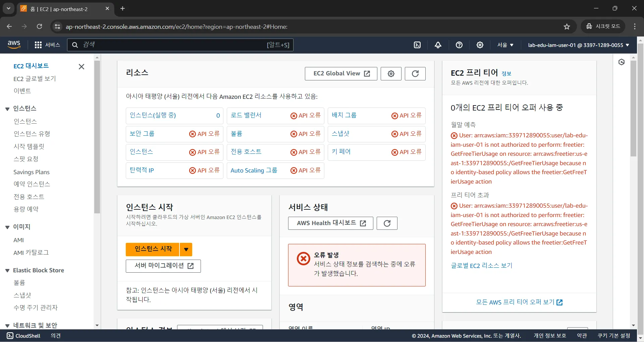Open the 서울 region dropdown
This screenshot has height=342, width=644.
(505, 45)
